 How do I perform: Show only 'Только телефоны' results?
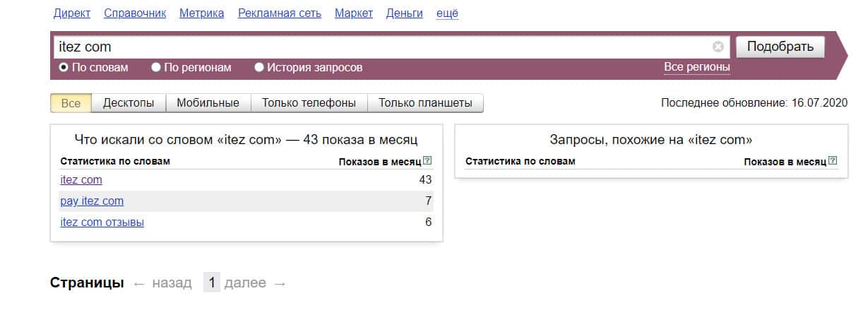click(x=309, y=103)
